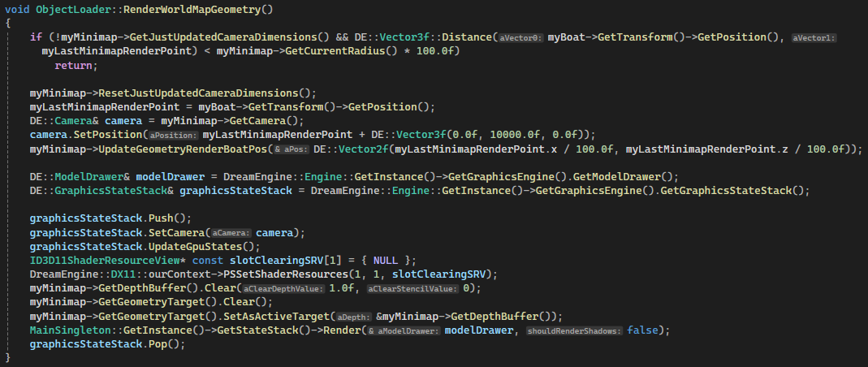Click myLastMinimapRenderPoint.z expression

pos(707,149)
